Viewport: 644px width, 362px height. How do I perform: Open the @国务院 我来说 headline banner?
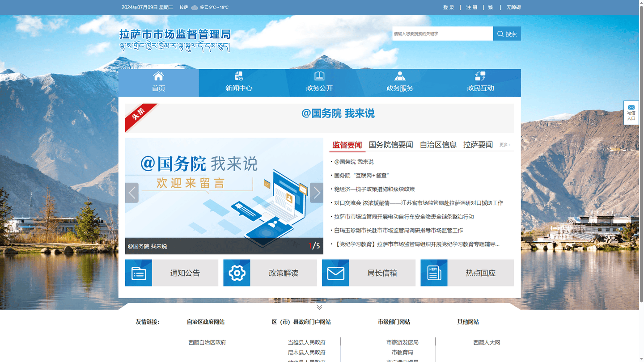click(338, 114)
